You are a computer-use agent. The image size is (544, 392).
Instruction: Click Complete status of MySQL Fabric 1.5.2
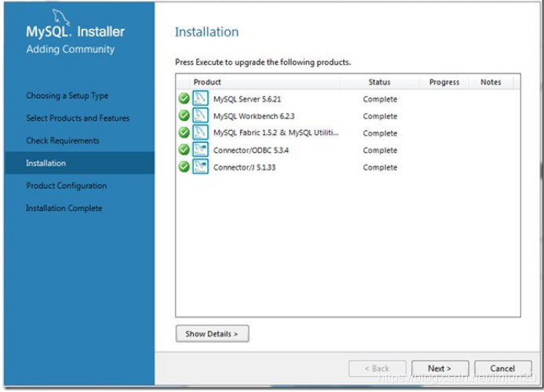coord(380,133)
